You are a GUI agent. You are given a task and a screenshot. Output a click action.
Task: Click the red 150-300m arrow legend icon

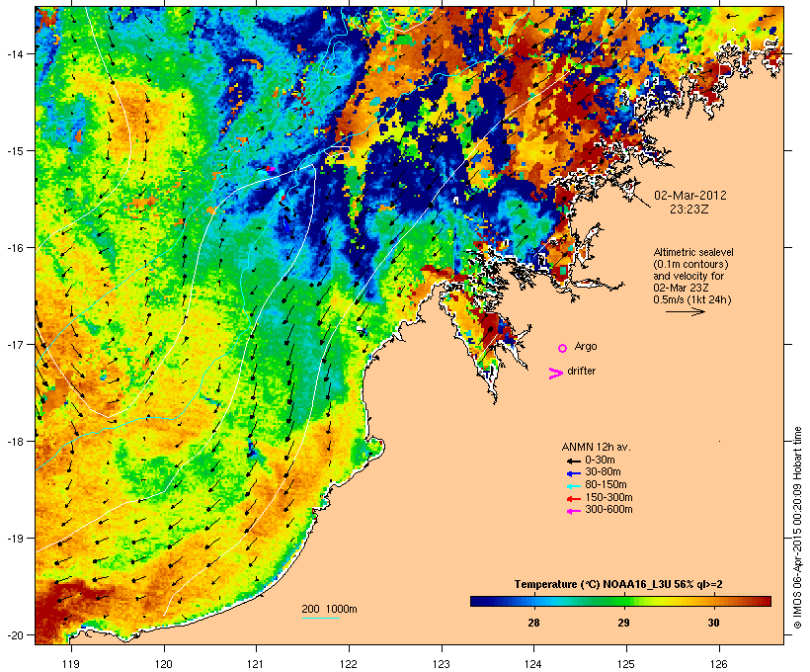point(573,498)
